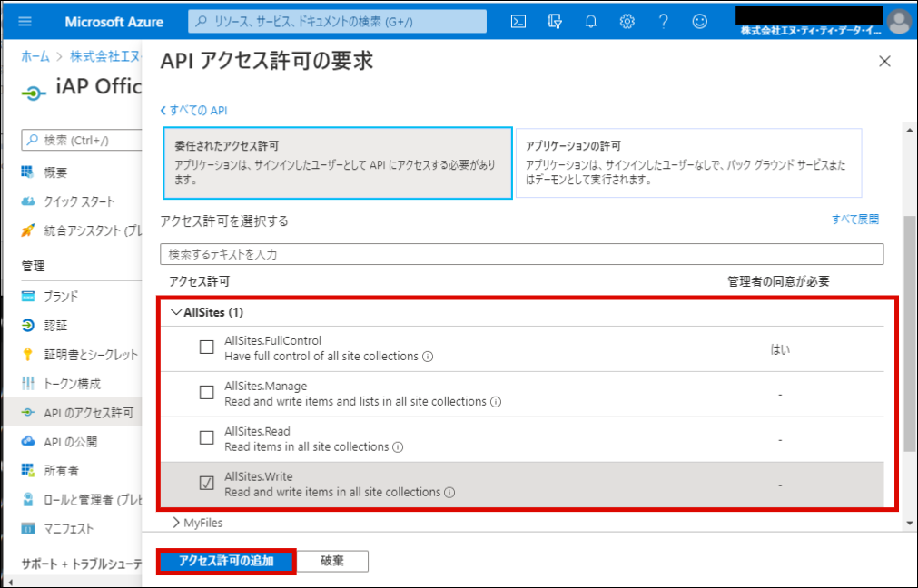Open the notifications bell
Screen dimensions: 918x588
click(x=591, y=22)
